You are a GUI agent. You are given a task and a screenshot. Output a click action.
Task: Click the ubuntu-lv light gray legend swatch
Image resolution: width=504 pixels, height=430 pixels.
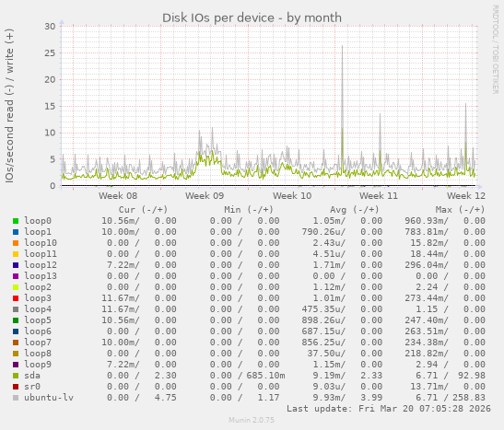point(16,398)
